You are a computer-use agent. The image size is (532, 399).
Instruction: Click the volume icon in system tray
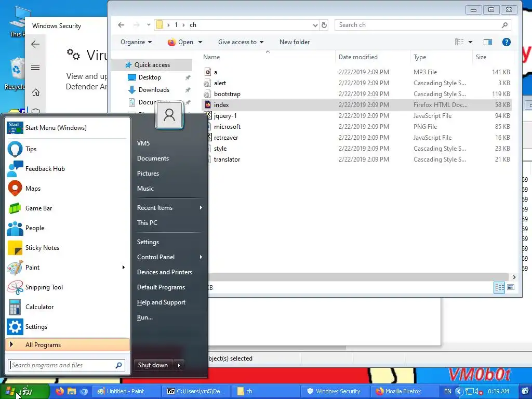(478, 392)
